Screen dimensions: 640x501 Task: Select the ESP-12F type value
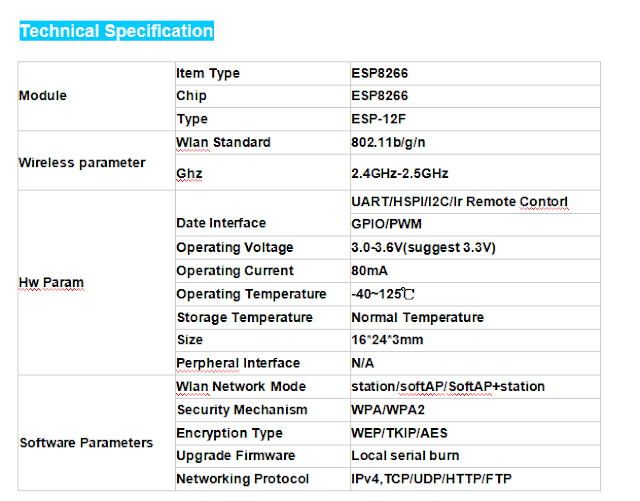(378, 119)
